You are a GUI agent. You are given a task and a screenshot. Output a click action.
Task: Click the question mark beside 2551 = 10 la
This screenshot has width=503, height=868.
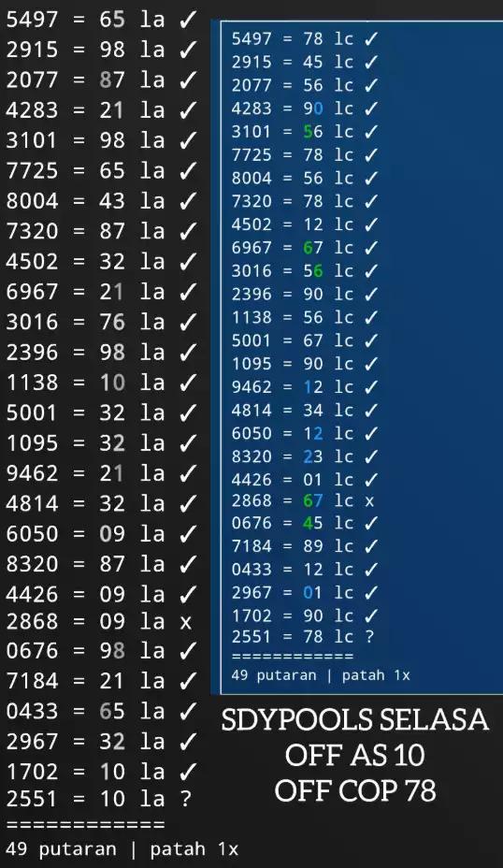(185, 798)
